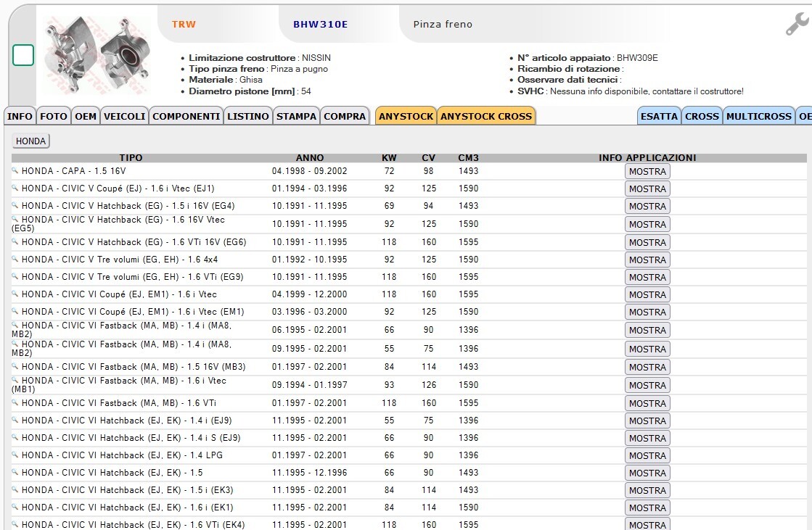Click the date range 04.1998 - 09.2002

(310, 171)
